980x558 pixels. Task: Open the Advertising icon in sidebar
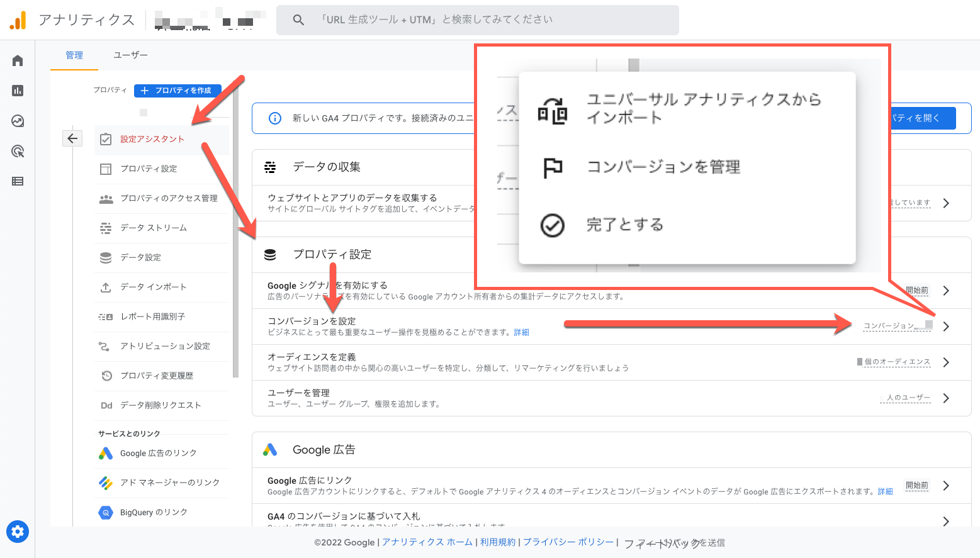click(18, 151)
